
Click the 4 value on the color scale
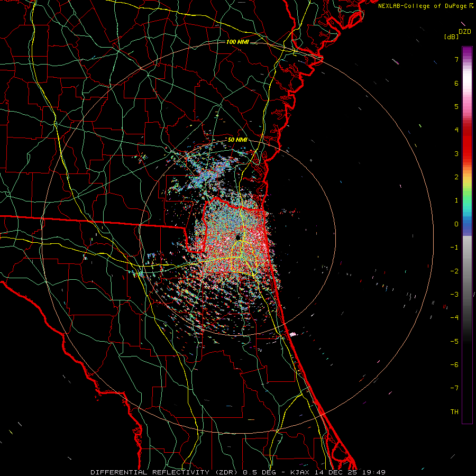point(456,130)
